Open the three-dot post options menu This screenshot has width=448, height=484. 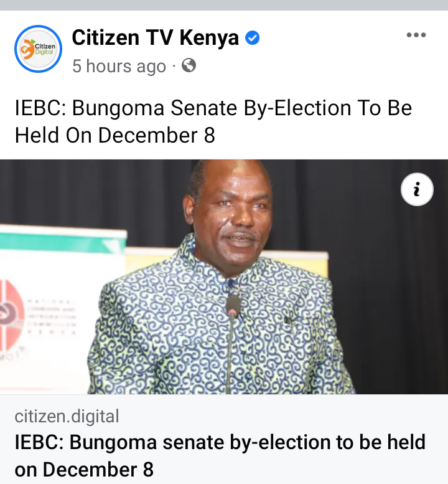coord(416,35)
